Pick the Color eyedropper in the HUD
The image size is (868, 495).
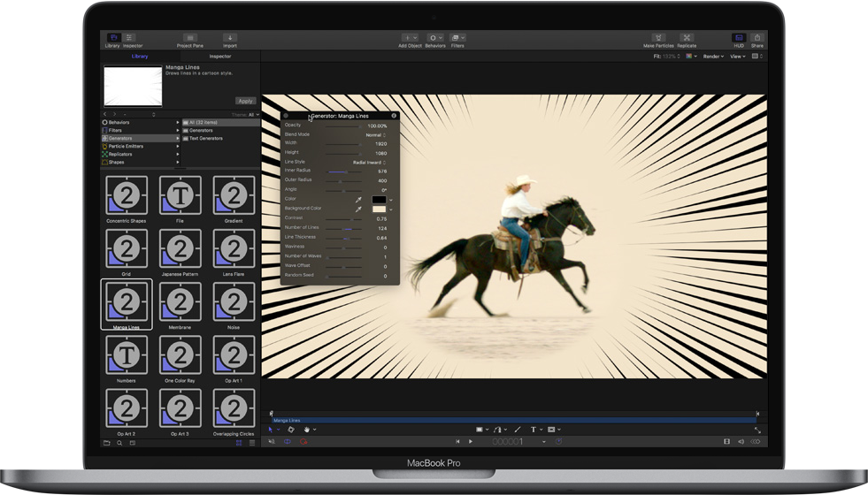click(359, 200)
